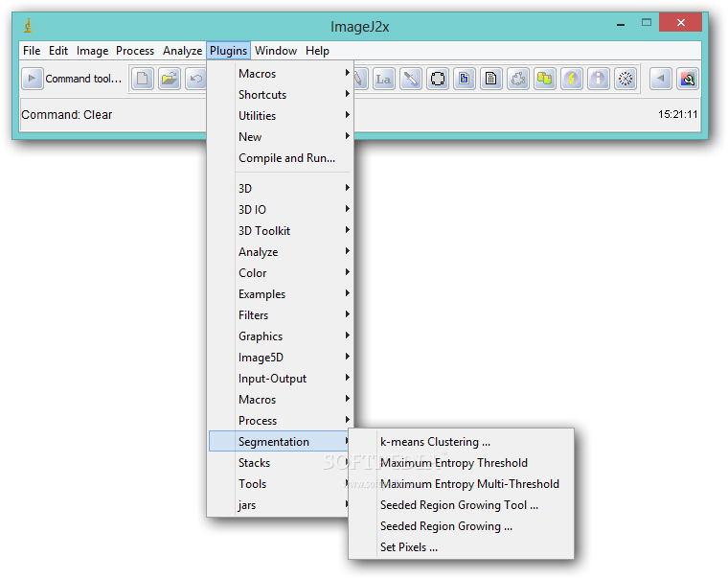Viewport: 728px width, 579px height.
Task: Click the yellow lightning bolt toolbar icon
Action: 572,79
